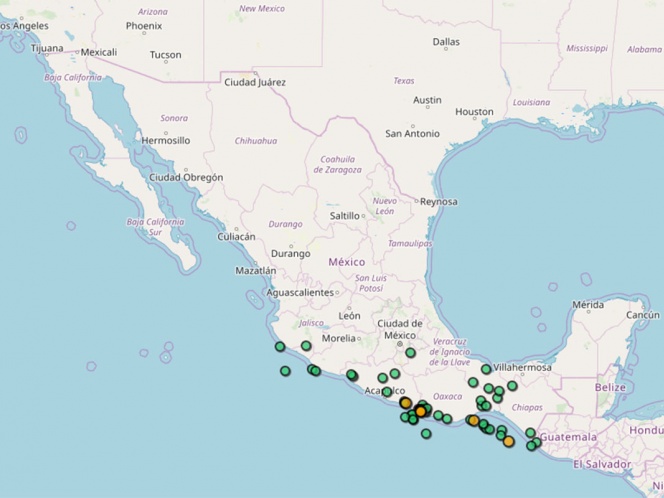Click the Cancún label on the map
Screen dimensions: 664x498
click(x=643, y=314)
